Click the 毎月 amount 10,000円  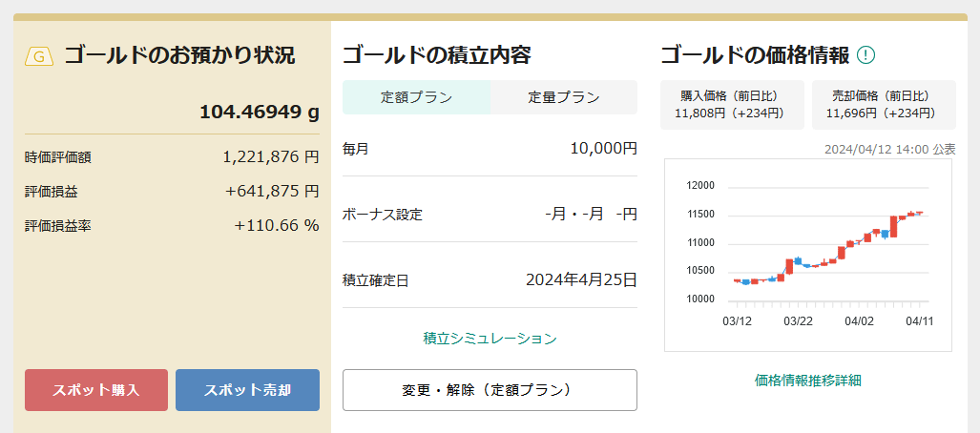[603, 148]
